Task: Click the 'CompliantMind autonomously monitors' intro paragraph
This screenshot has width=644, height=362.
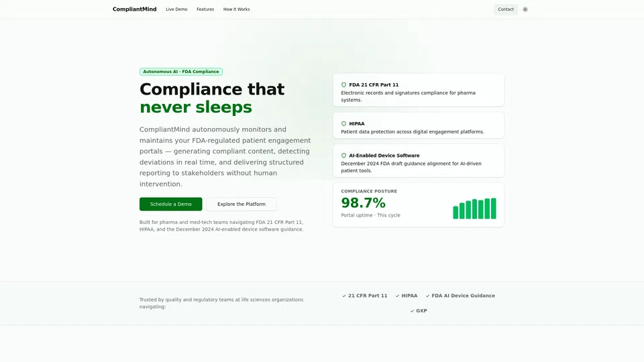Action: point(225,157)
